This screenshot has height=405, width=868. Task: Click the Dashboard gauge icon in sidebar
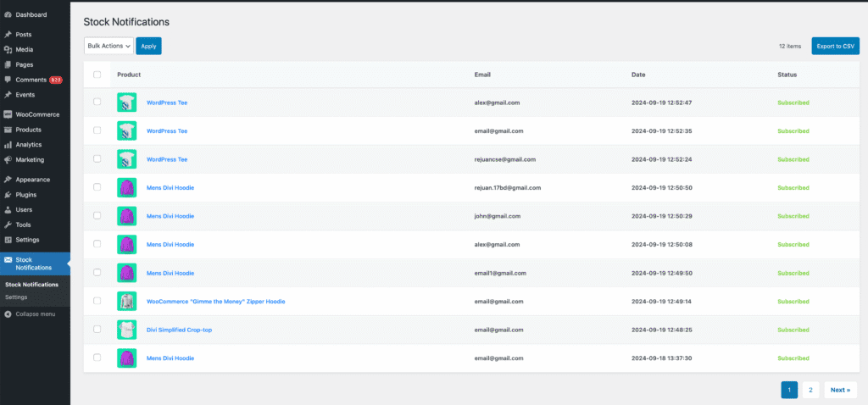pos(8,15)
